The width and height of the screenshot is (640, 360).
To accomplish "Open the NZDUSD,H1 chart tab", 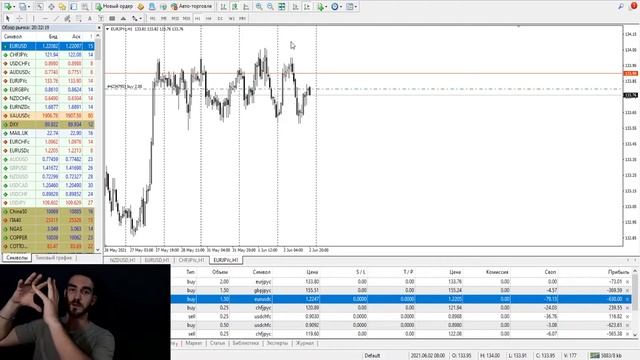I will coord(122,260).
